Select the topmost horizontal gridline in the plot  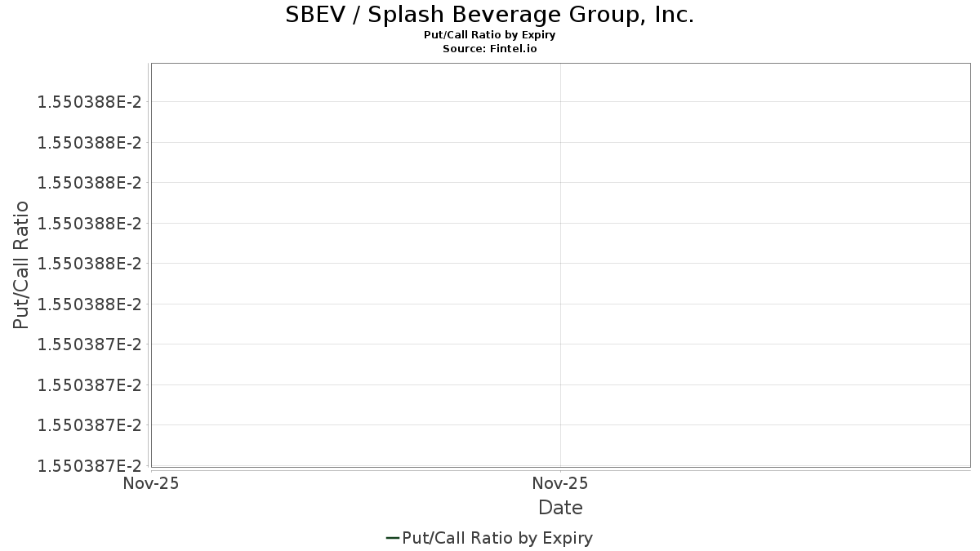(560, 102)
